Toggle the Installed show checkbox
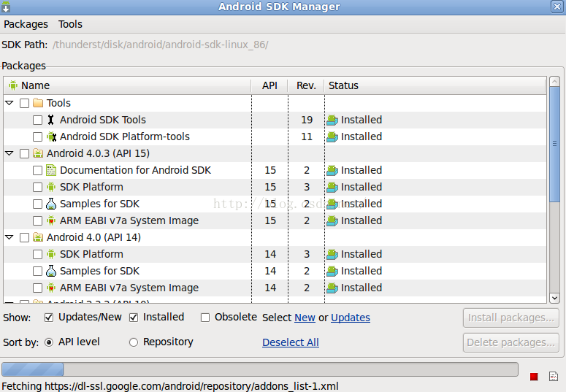The height and width of the screenshot is (392, 566). point(134,318)
